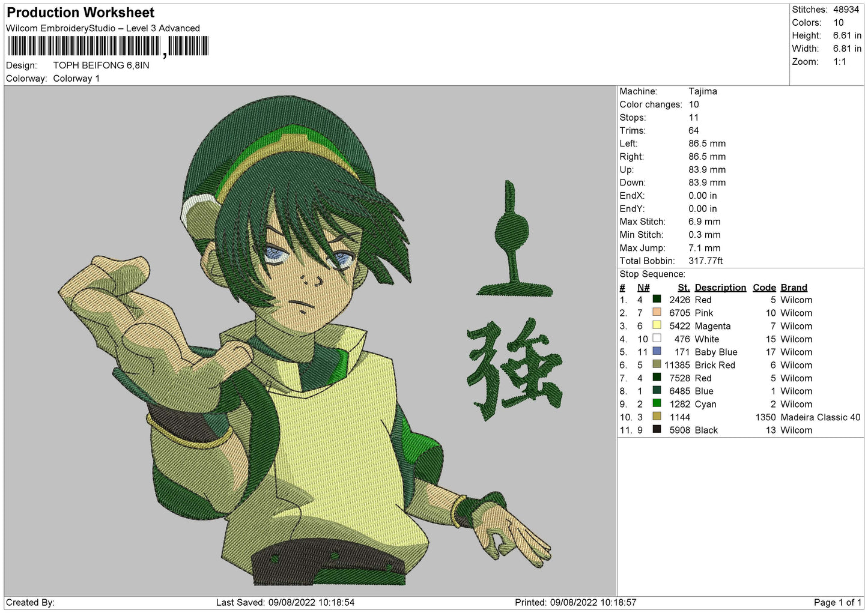Screen dimensions: 868x613
Task: Click the Madeira Classic 40 brand text
Action: 820,417
